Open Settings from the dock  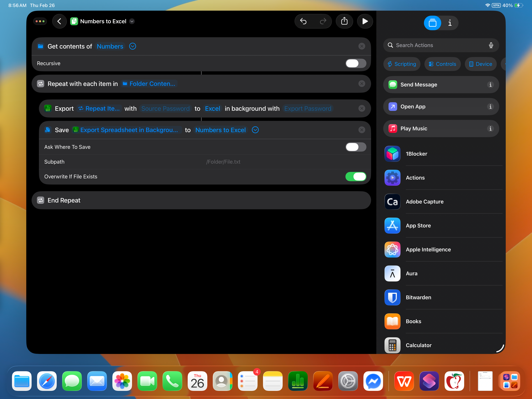348,381
